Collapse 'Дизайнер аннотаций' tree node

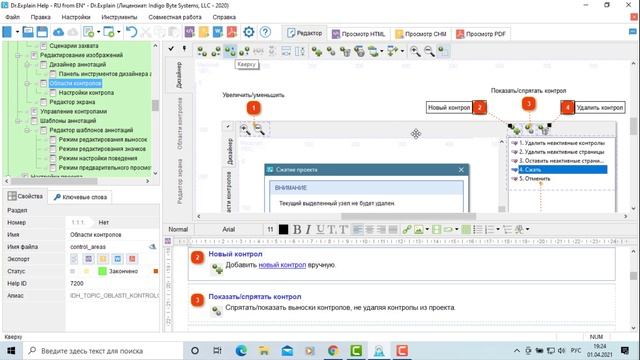(27, 64)
